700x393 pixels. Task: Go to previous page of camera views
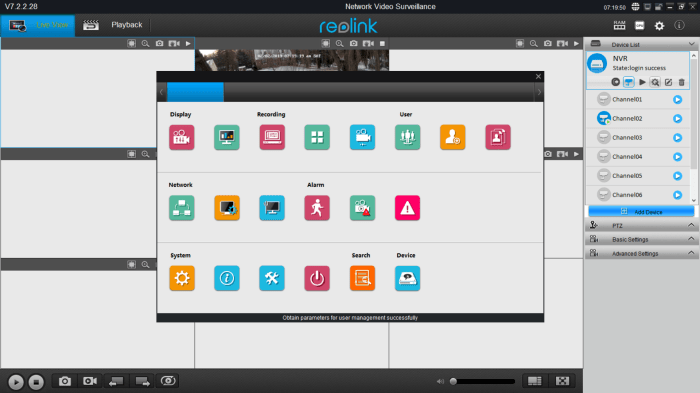point(116,381)
